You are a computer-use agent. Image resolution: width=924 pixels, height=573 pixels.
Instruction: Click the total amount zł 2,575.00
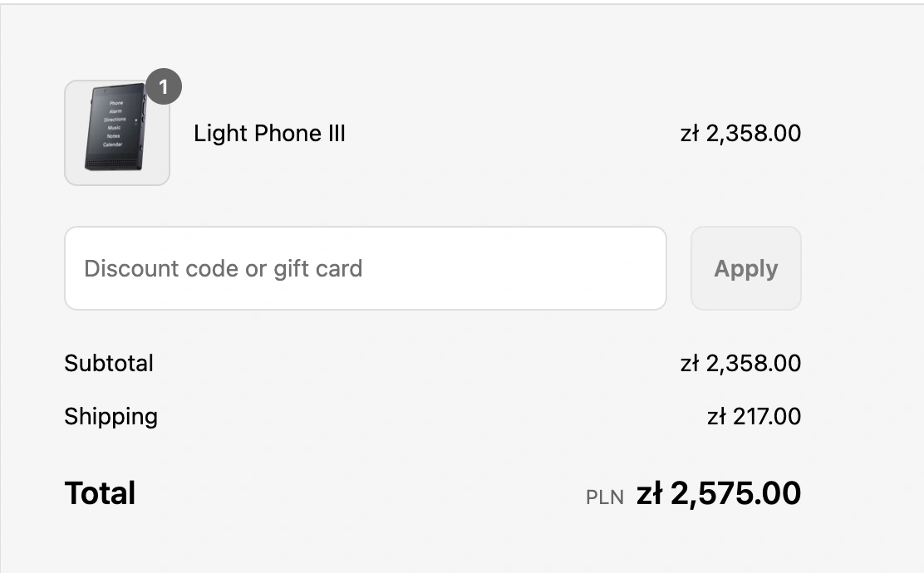pos(718,493)
